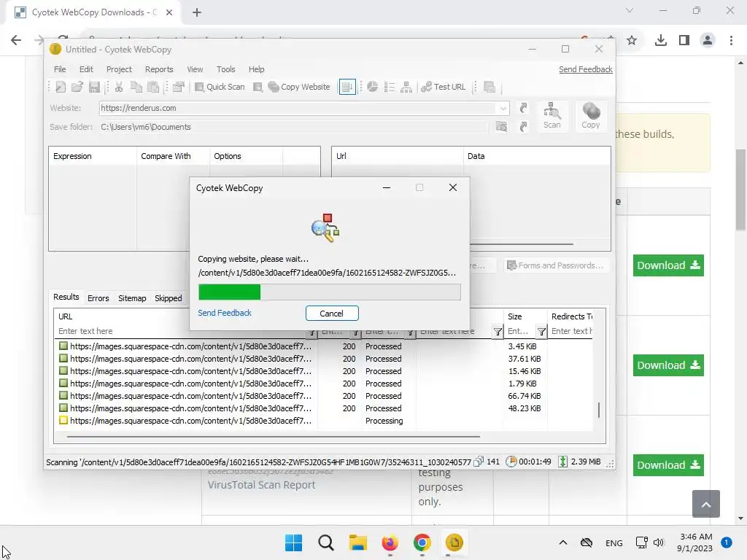The image size is (747, 560).
Task: Open the View menu
Action: [195, 69]
